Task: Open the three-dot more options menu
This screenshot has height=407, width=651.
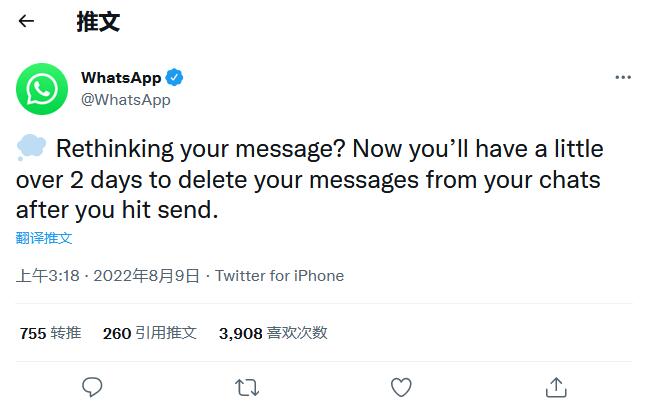Action: tap(623, 77)
